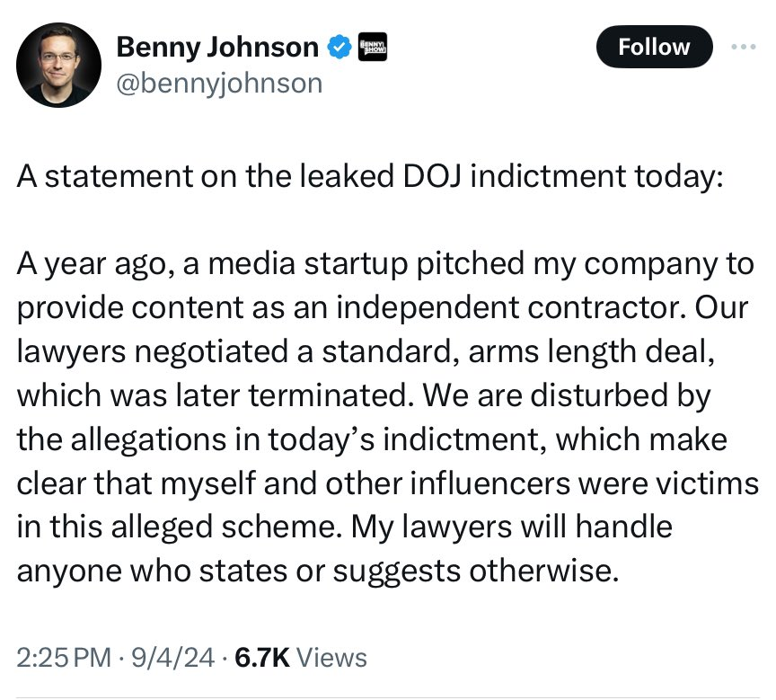Image resolution: width=776 pixels, height=700 pixels.
Task: Open the @bennyjohnson handle link
Action: [x=219, y=84]
